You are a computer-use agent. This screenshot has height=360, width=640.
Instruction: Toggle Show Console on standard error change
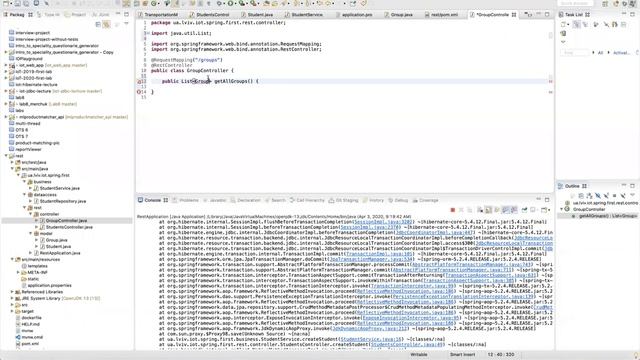point(514,210)
